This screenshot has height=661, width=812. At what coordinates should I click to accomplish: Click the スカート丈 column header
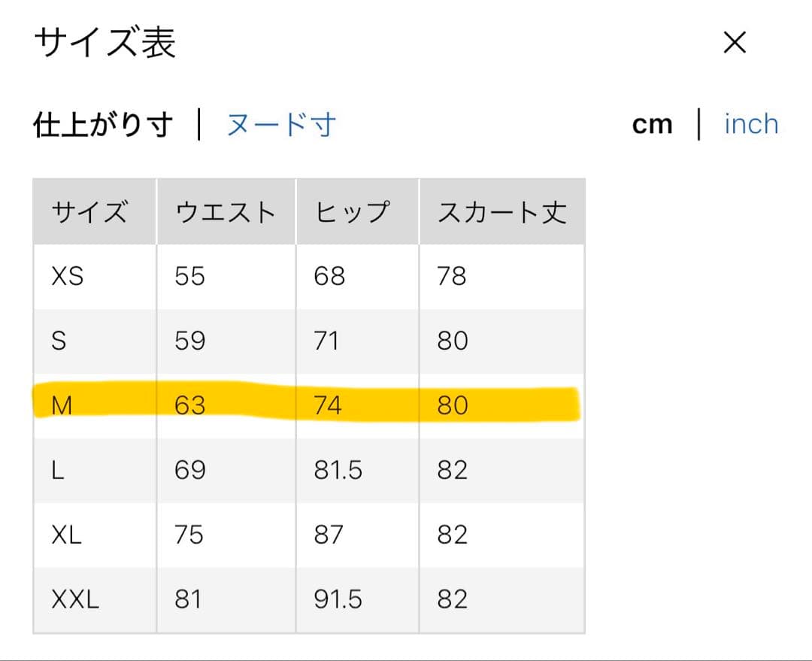coord(501,212)
